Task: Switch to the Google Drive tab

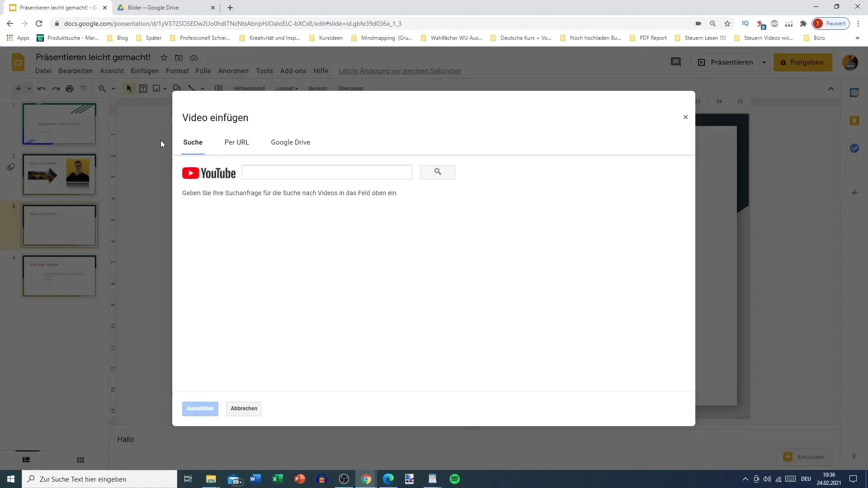Action: [x=290, y=142]
